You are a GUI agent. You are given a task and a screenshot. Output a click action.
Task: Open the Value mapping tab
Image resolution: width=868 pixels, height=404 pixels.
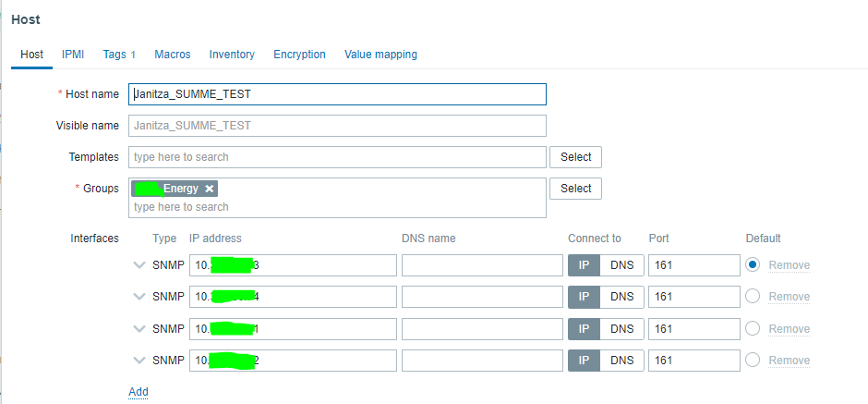click(380, 55)
